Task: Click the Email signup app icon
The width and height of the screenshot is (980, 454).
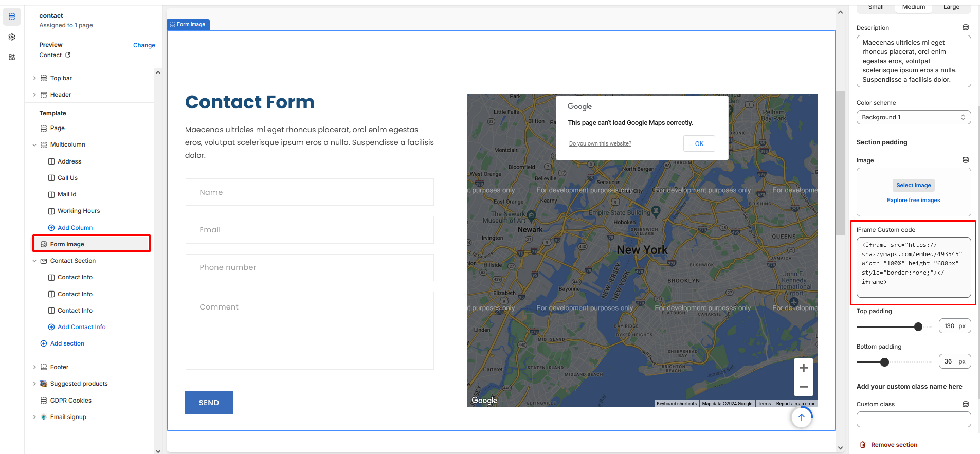Action: pyautogui.click(x=44, y=417)
